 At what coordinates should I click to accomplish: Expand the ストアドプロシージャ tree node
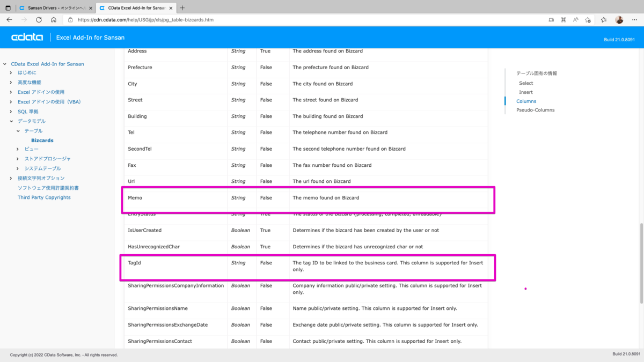pos(18,159)
